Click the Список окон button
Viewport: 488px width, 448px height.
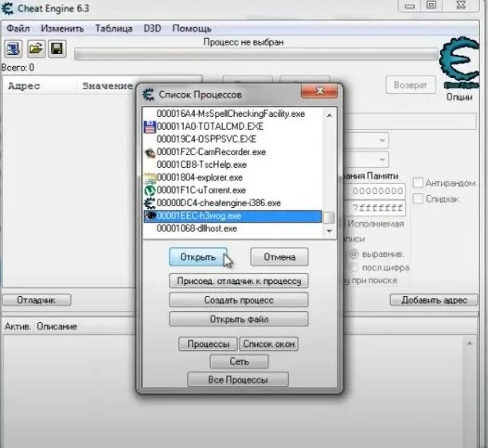[268, 344]
